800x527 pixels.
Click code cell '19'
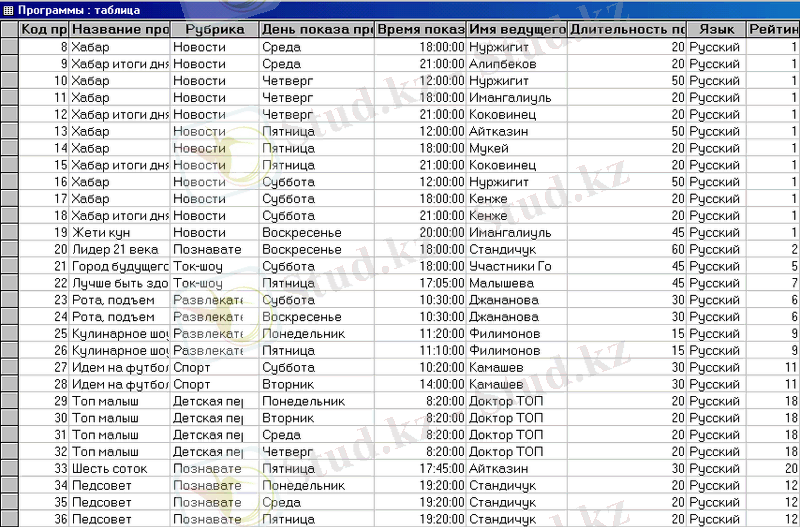click(44, 232)
